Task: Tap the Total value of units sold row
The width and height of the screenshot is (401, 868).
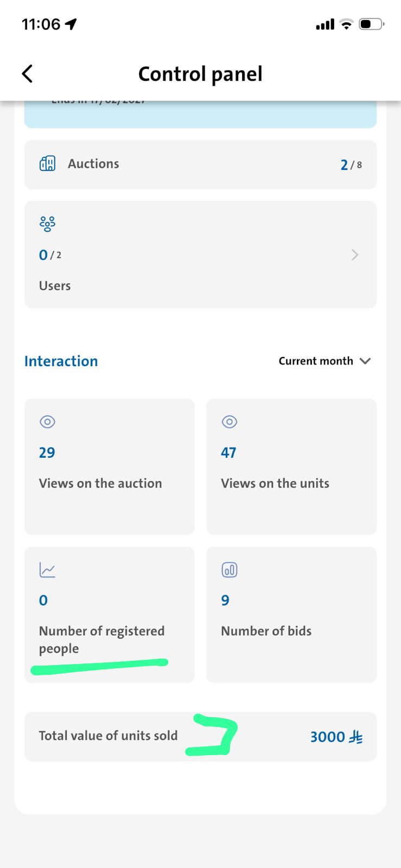Action: [200, 736]
